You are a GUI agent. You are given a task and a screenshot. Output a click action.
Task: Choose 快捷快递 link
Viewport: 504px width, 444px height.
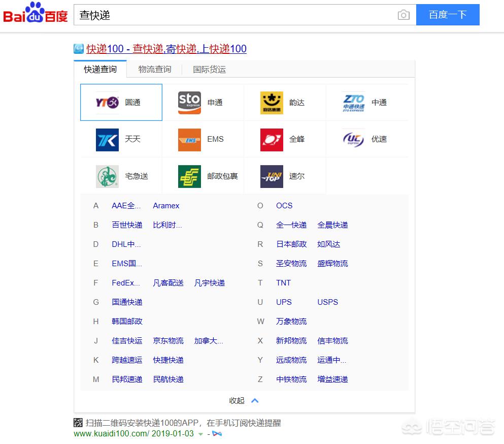point(168,360)
